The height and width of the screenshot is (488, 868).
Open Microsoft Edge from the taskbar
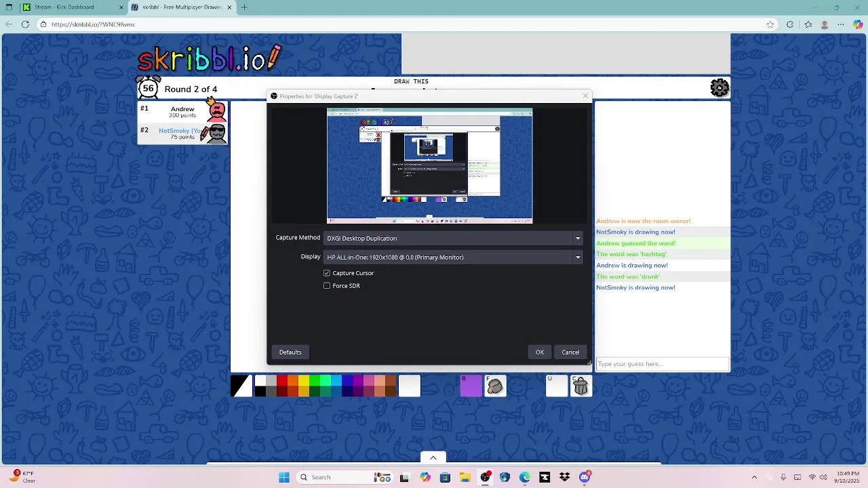[525, 477]
